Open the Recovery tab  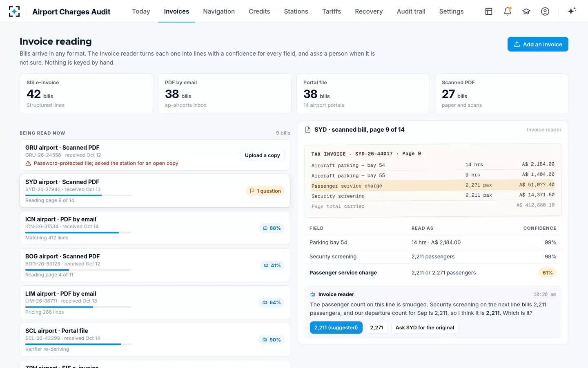(x=369, y=11)
